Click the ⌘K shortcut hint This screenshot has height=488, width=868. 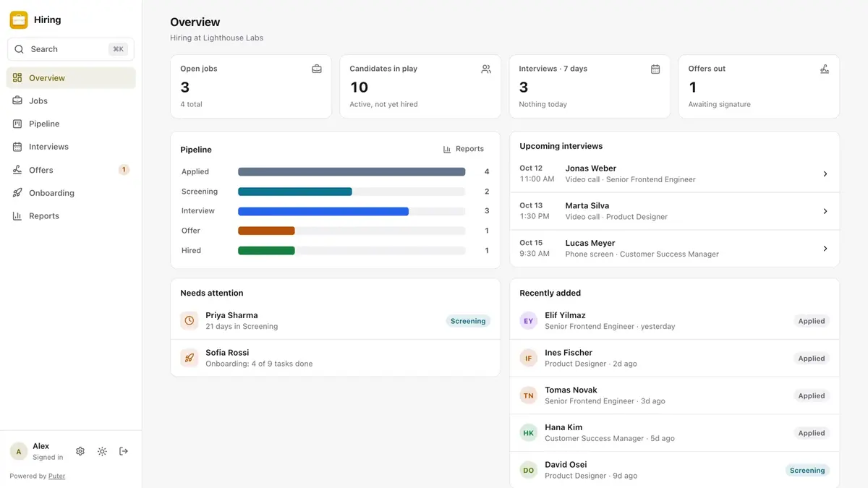coord(118,49)
